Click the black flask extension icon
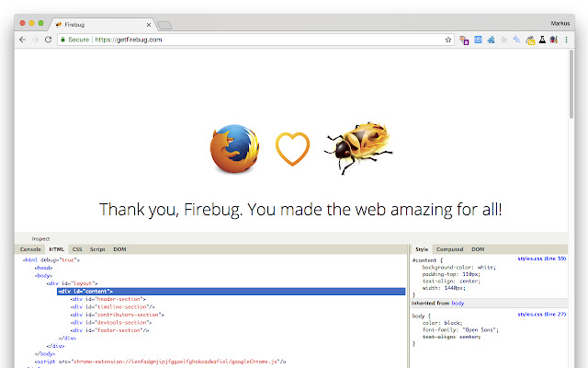The width and height of the screenshot is (588, 368). [x=542, y=40]
